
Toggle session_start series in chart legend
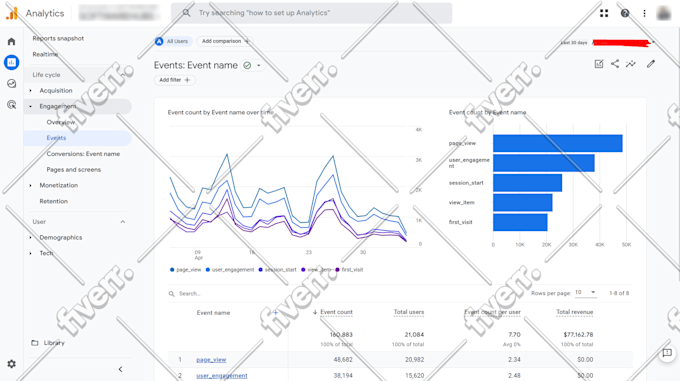tap(278, 270)
